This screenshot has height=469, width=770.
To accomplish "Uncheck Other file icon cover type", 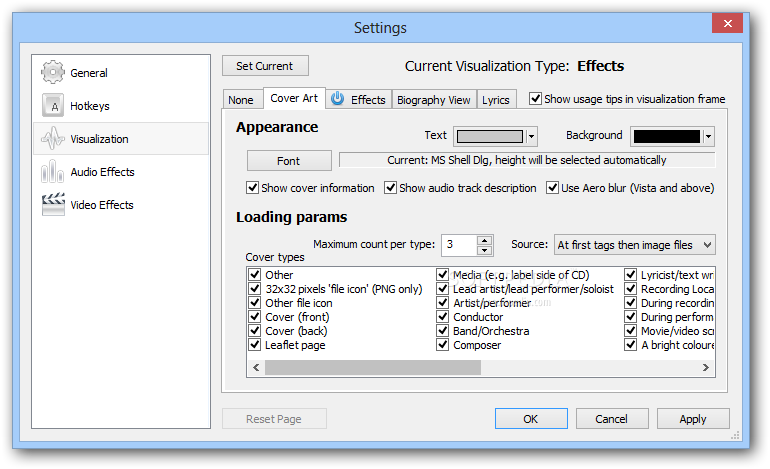I will point(254,303).
